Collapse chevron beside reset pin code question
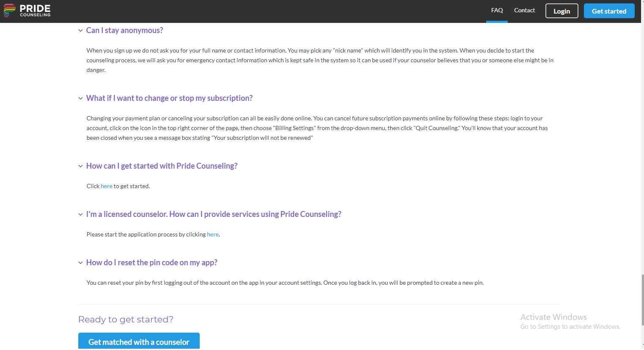 click(80, 263)
